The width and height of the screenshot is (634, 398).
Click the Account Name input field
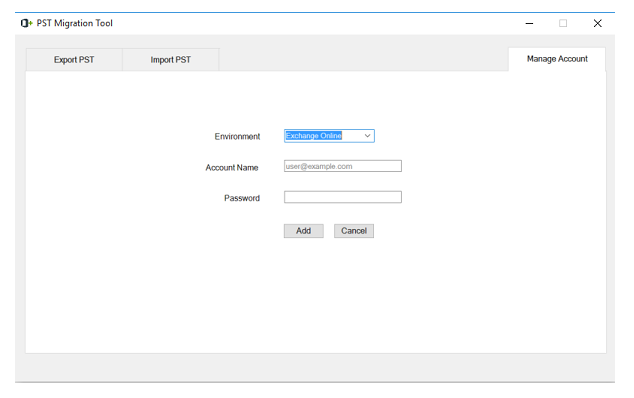[342, 166]
